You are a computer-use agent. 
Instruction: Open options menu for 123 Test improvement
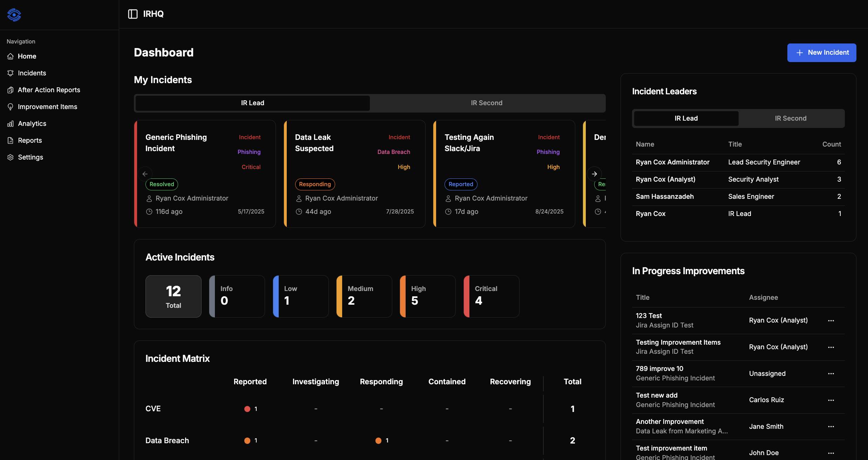tap(832, 320)
